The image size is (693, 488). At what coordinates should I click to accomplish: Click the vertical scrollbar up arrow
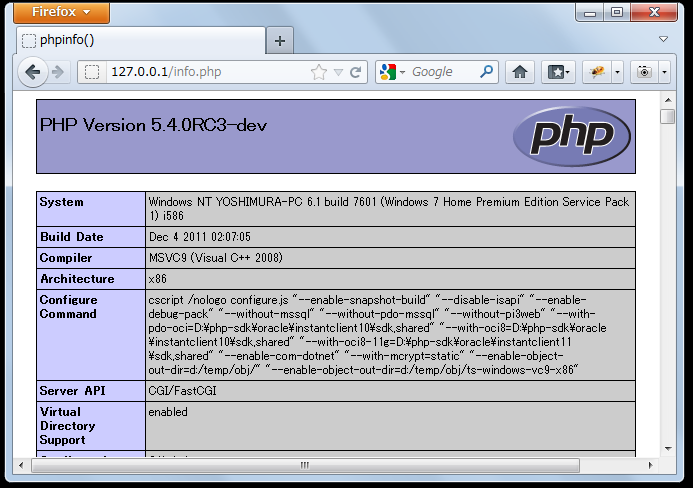point(668,100)
